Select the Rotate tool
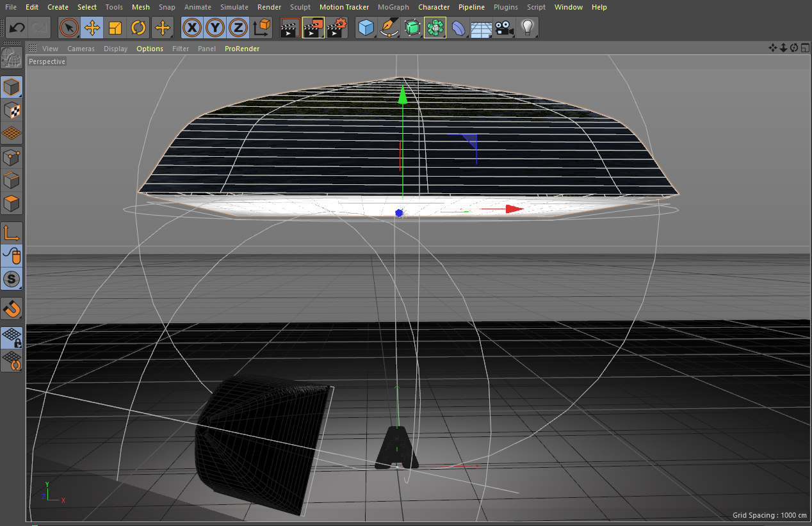This screenshot has height=526, width=812. click(x=138, y=28)
